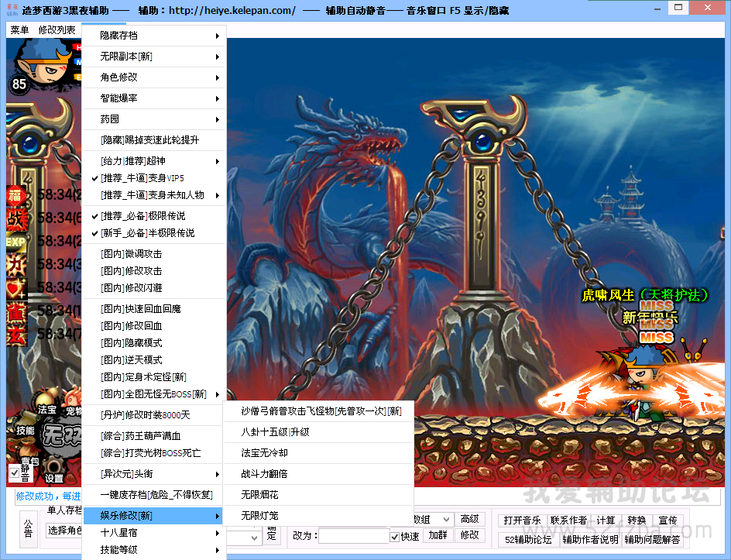Click the 高级 button
The width and height of the screenshot is (731, 560).
[x=469, y=519]
